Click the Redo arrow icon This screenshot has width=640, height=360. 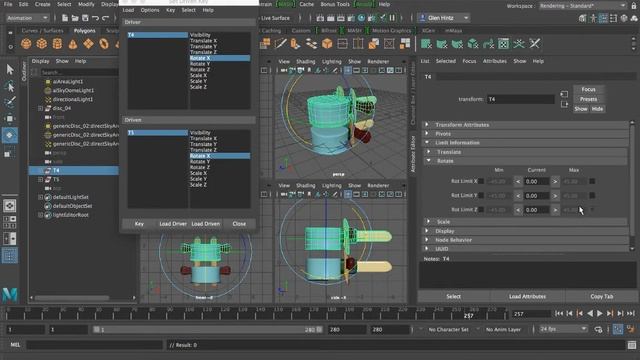[106, 18]
